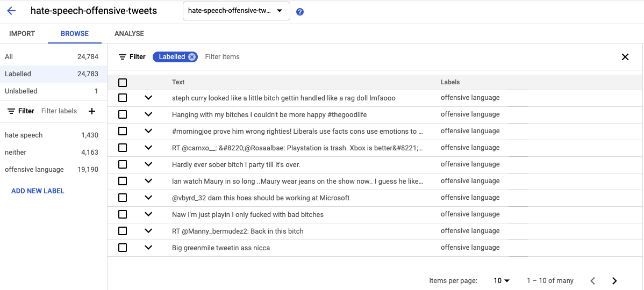Expand the Hardly ever sober tweet row

point(148,164)
